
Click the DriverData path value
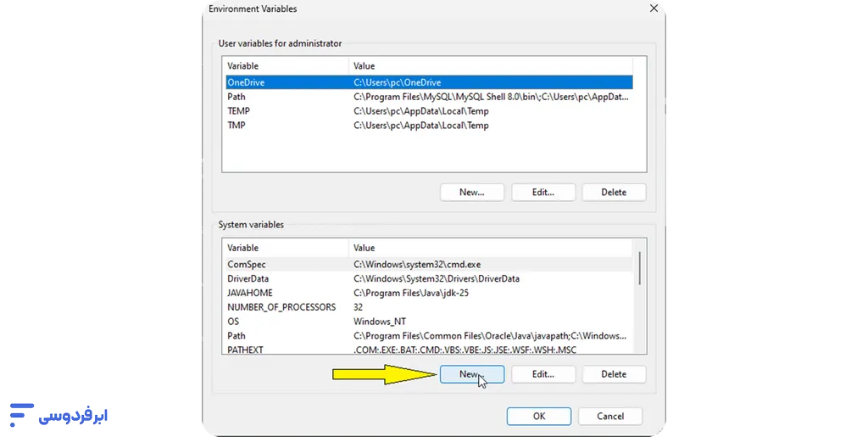tap(437, 278)
